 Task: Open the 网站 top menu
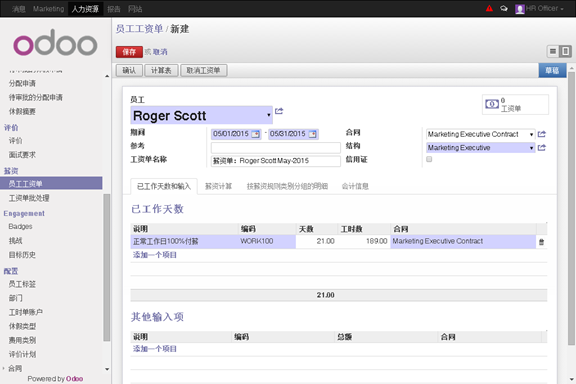pyautogui.click(x=135, y=9)
